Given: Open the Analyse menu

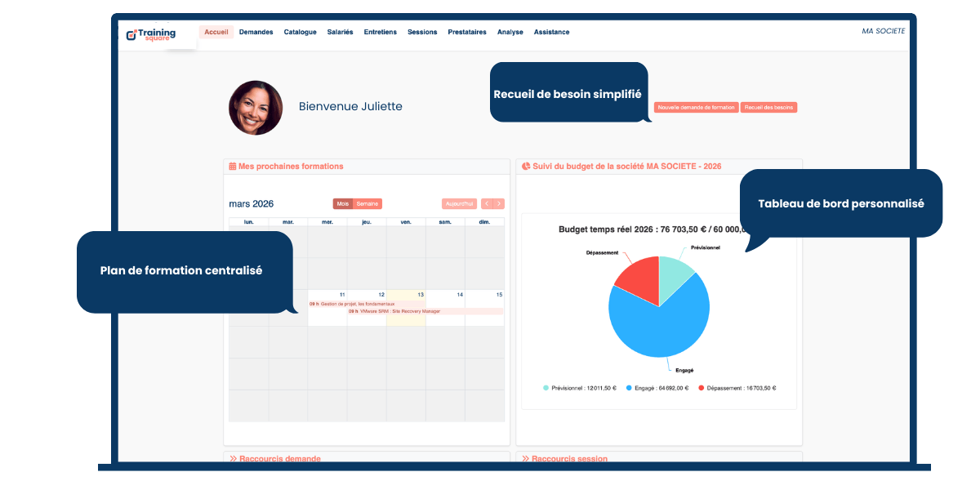Looking at the screenshot, I should point(510,32).
